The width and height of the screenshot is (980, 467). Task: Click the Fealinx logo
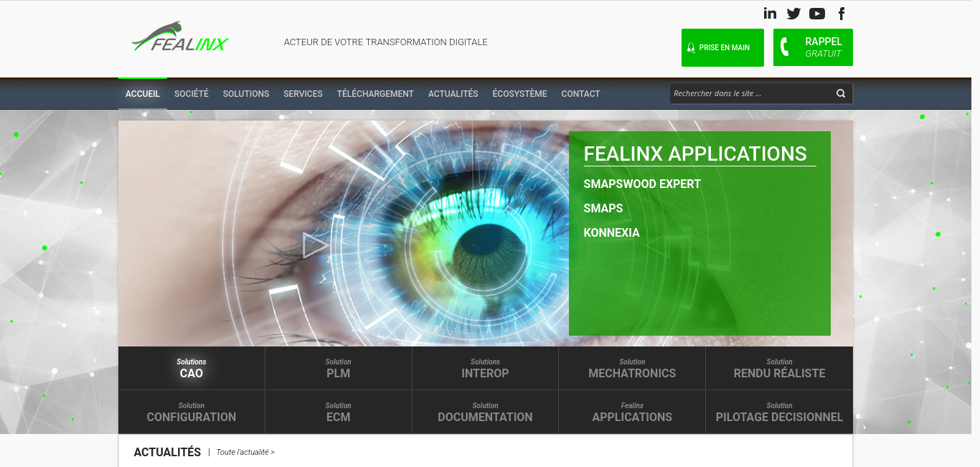click(180, 37)
